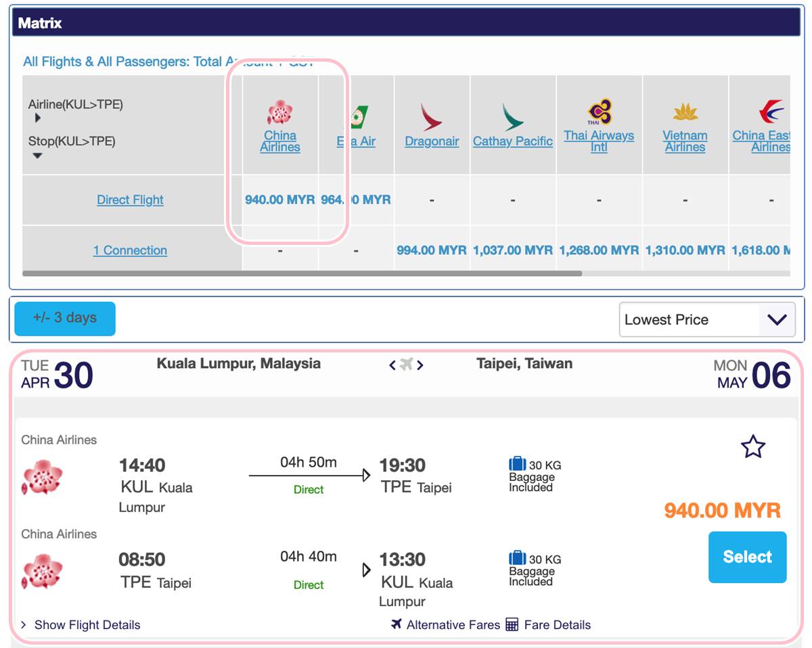Click baggage icon for KUL to TPE flight
This screenshot has height=648, width=812.
point(517,464)
